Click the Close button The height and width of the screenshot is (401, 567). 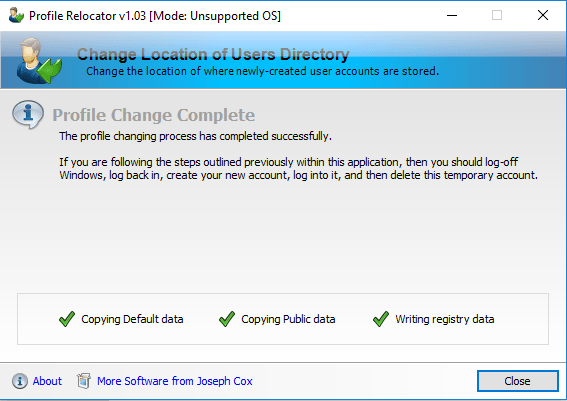[x=517, y=381]
